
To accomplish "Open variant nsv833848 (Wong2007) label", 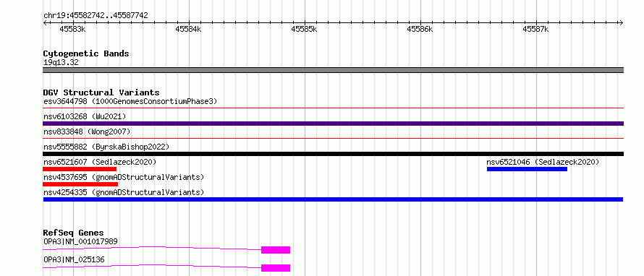I will pos(87,131).
